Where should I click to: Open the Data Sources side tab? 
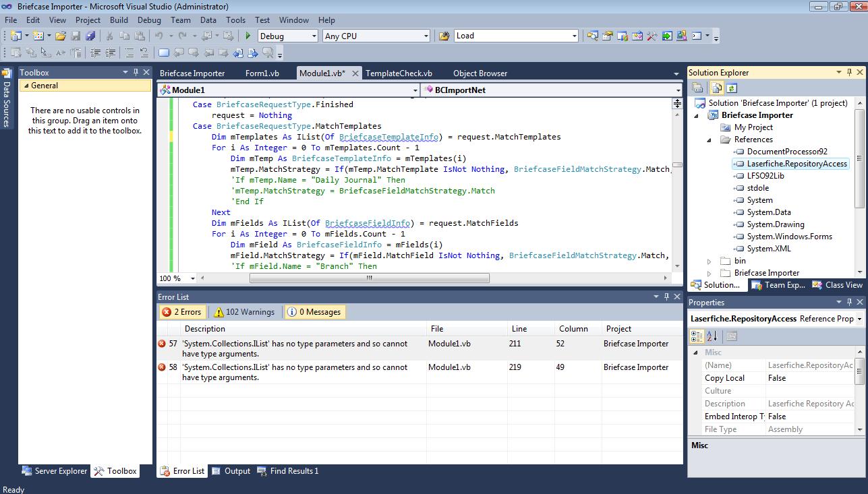point(7,98)
